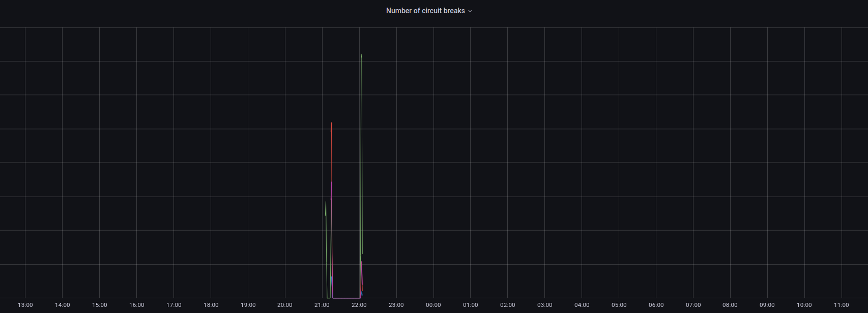Select the 10:00 tick label
This screenshot has width=868, height=313.
pos(804,305)
